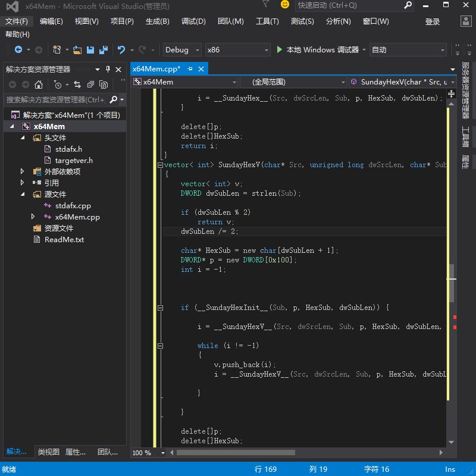
Task: Click the Quick Launch magnifier icon
Action: 408,5
